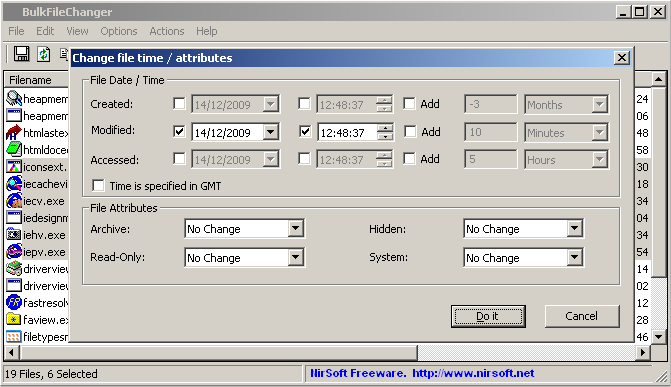This screenshot has height=387, width=671.
Task: Click the Save toolbar icon
Action: click(21, 54)
